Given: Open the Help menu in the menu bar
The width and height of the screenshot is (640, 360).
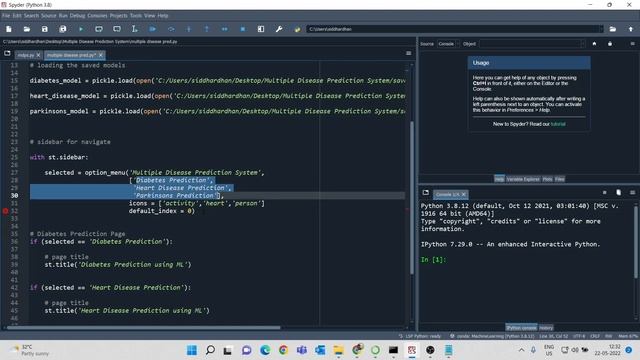Looking at the screenshot, I should (x=163, y=16).
